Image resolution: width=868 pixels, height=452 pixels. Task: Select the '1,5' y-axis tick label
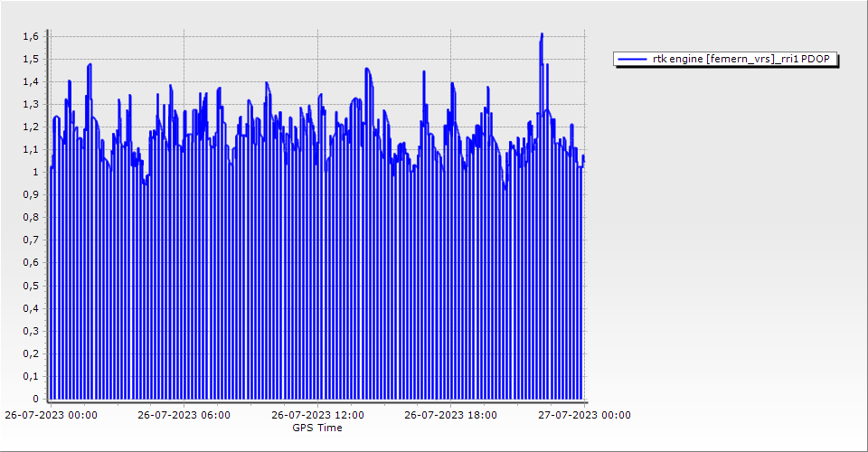click(x=33, y=59)
